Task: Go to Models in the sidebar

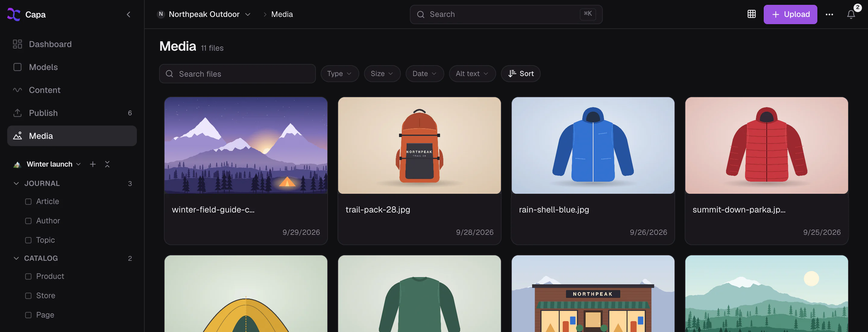Action: tap(72, 67)
